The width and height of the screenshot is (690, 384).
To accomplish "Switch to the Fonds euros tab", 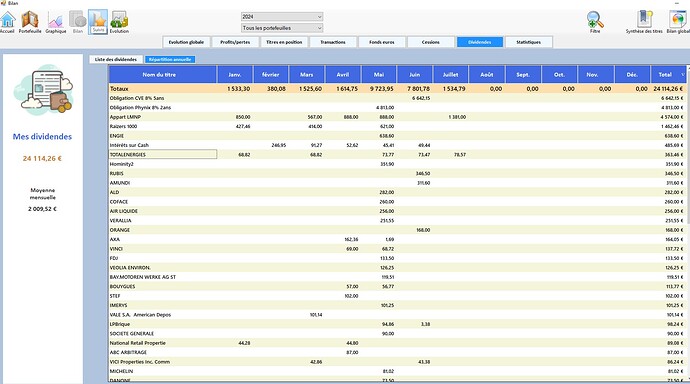I will (382, 42).
